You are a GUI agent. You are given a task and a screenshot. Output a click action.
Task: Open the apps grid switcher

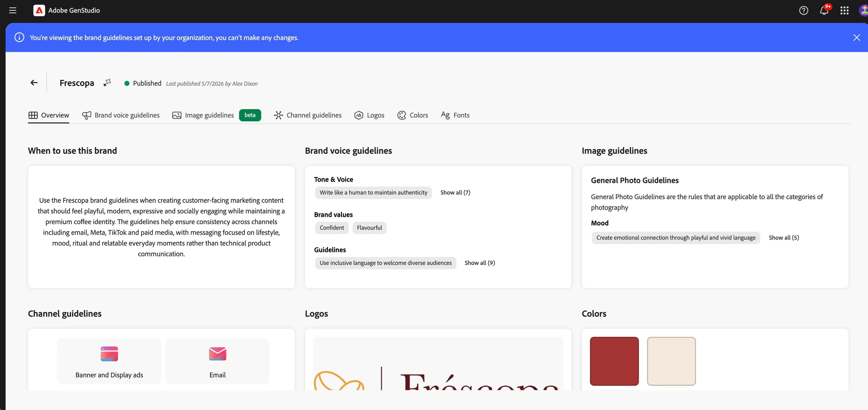[x=844, y=10]
